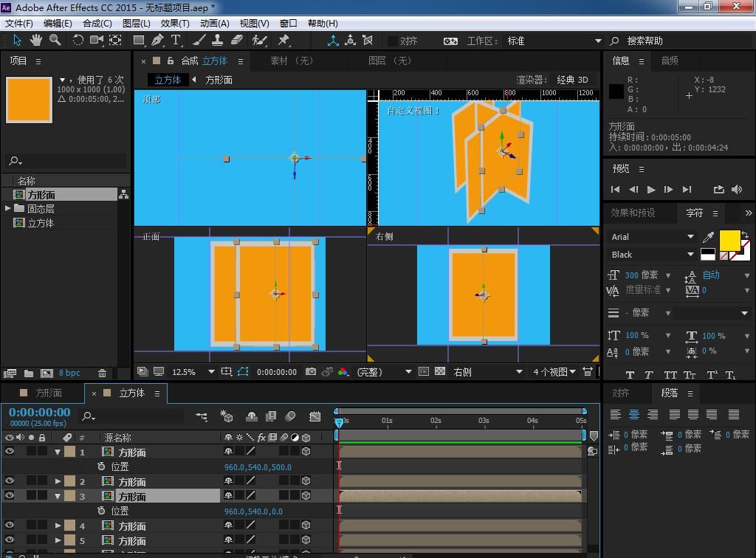This screenshot has height=558, width=756.
Task: Take a snapshot with camera icon
Action: click(x=311, y=371)
